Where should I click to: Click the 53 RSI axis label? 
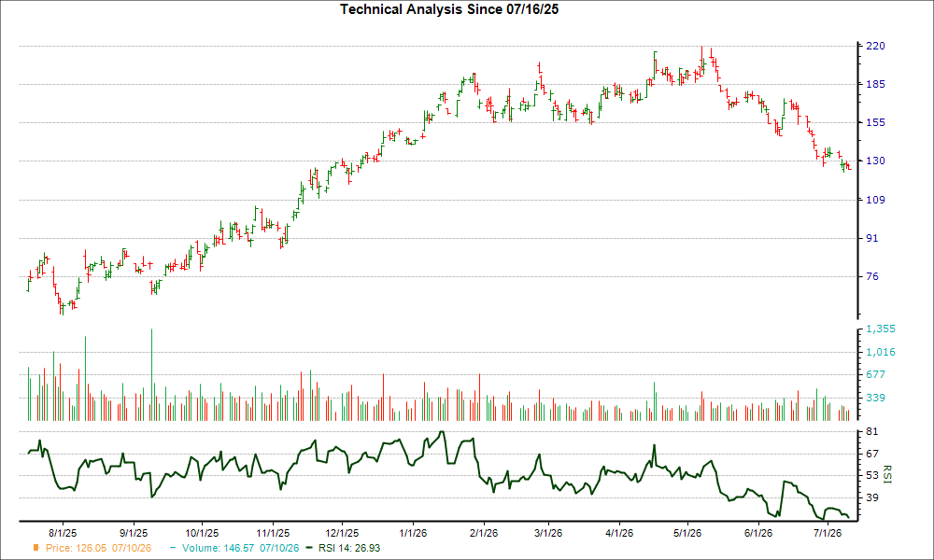click(872, 475)
